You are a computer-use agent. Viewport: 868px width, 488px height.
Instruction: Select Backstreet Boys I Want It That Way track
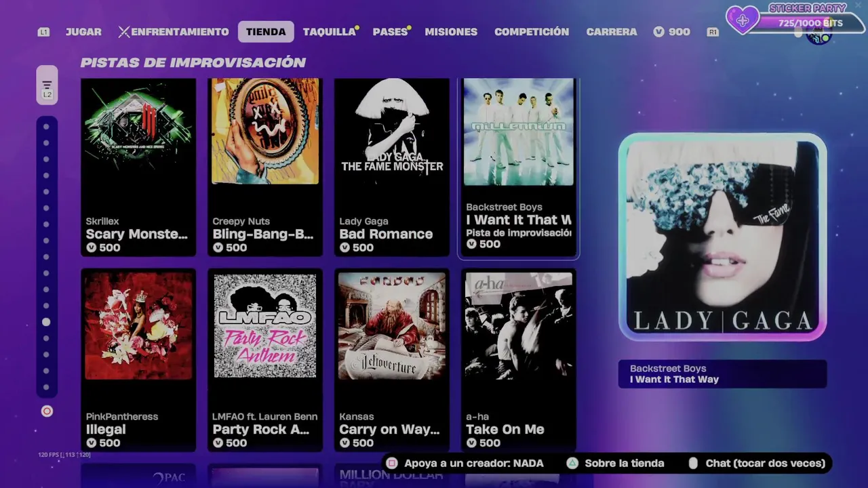pyautogui.click(x=519, y=167)
